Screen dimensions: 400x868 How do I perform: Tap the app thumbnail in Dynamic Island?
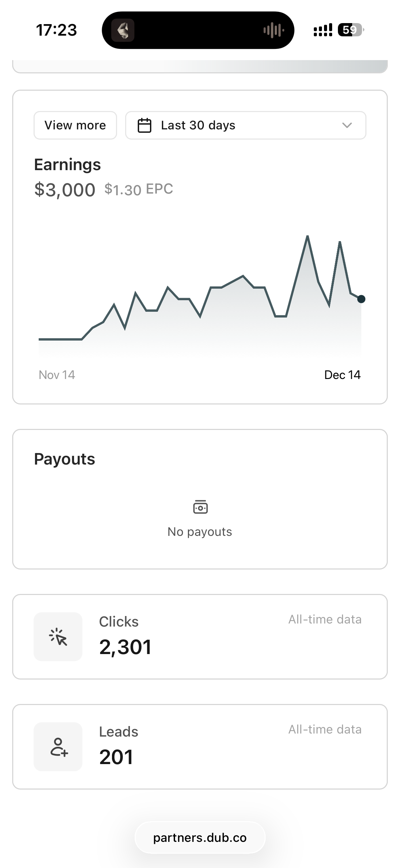coord(123,30)
